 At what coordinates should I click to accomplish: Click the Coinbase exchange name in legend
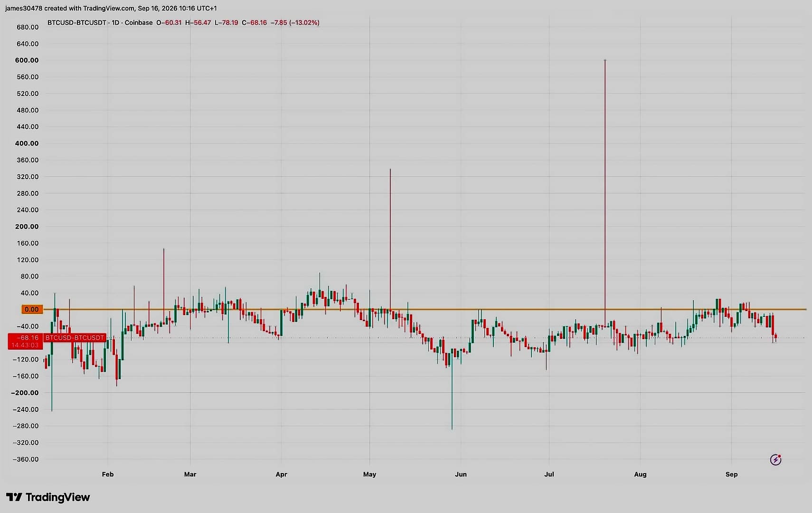139,22
